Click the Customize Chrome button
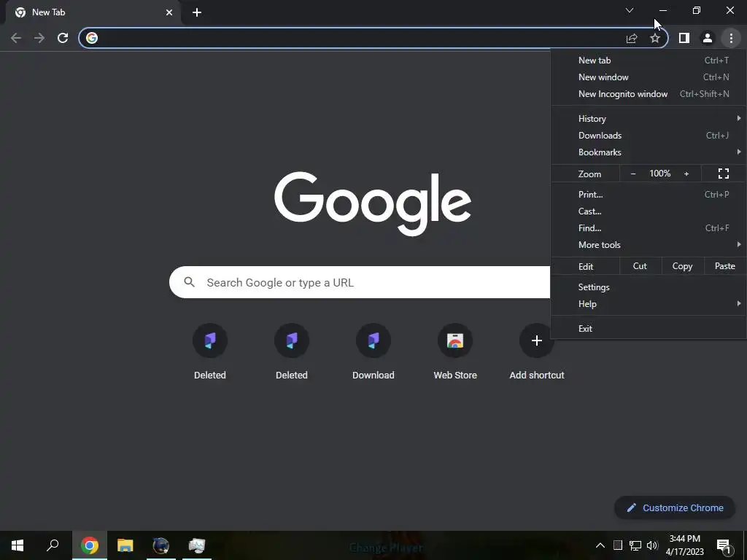Image resolution: width=747 pixels, height=560 pixels. [675, 507]
